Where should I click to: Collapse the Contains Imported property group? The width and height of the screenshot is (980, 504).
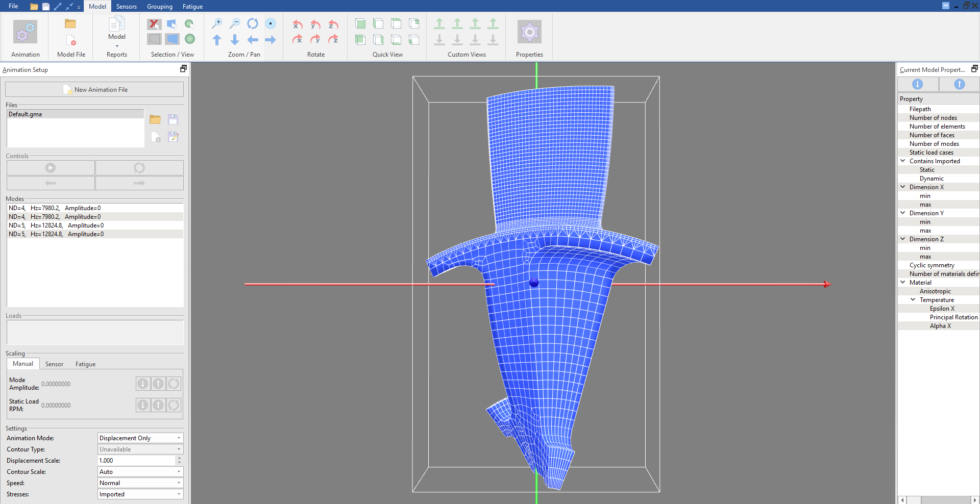(903, 161)
